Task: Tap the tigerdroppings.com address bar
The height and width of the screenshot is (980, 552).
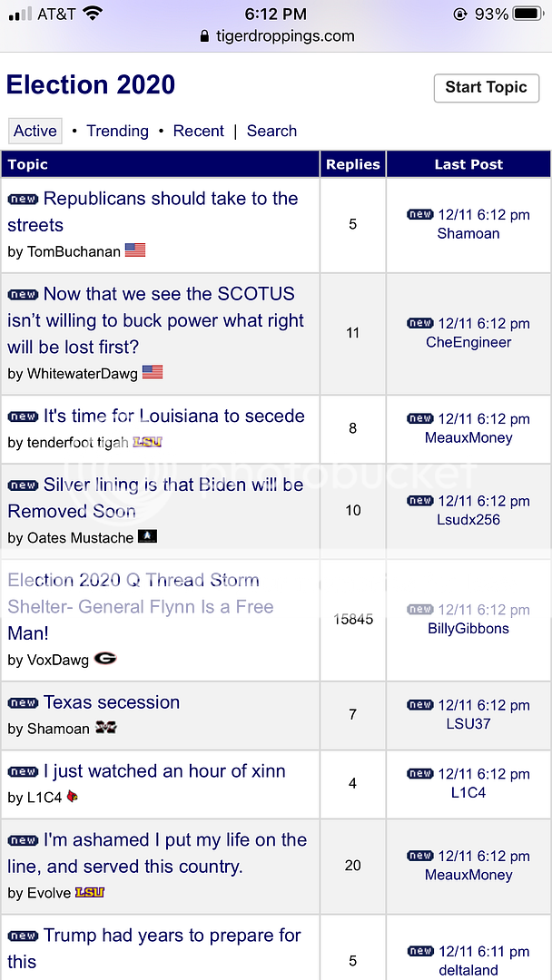Action: pos(276,37)
